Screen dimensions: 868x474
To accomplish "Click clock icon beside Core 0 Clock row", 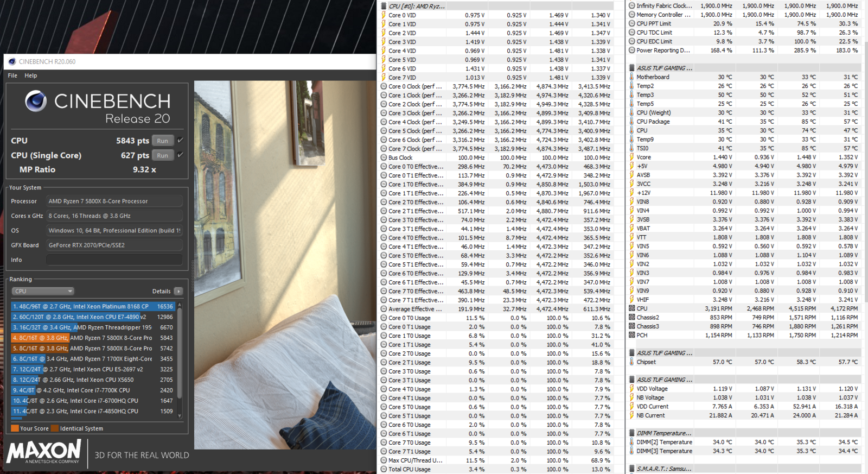I will [384, 86].
